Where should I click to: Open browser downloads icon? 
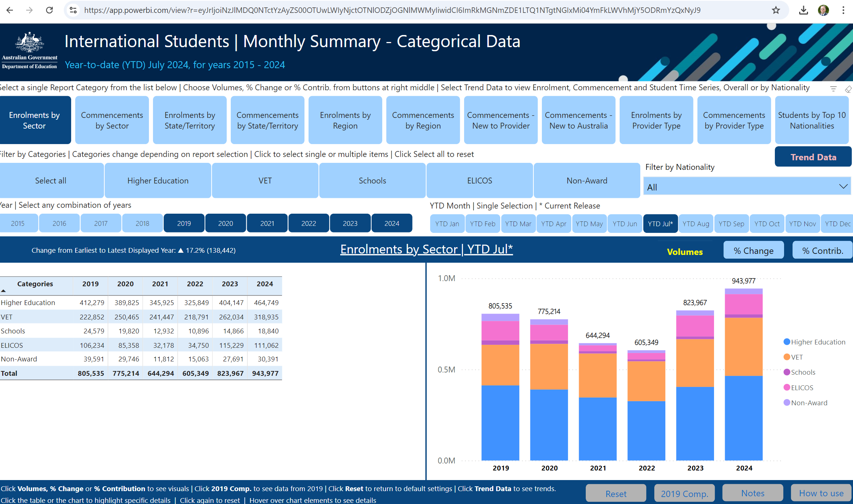804,10
